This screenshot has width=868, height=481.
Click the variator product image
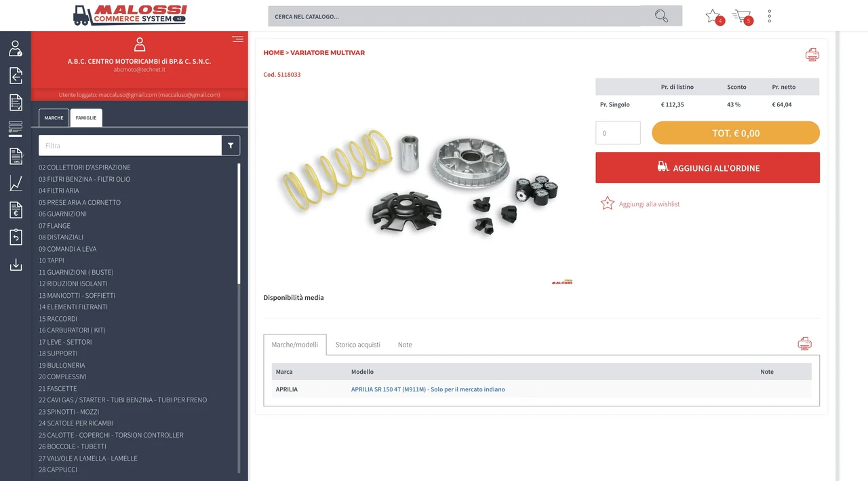coord(419,185)
